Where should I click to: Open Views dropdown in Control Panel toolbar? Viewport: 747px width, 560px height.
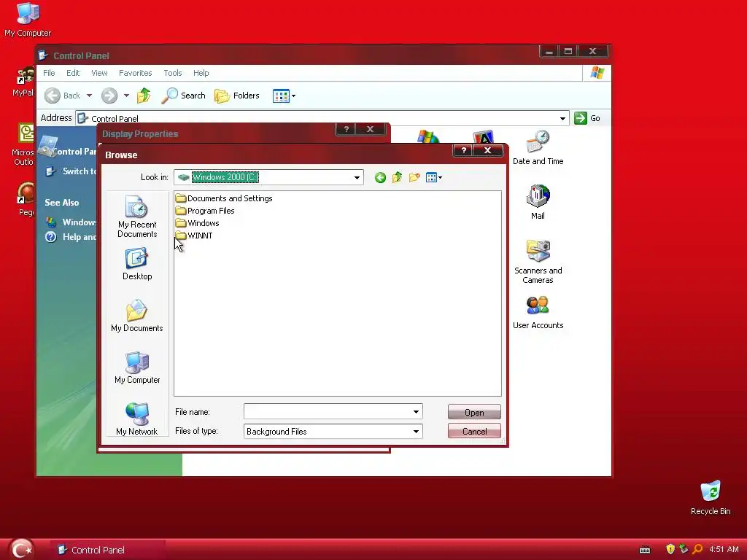284,96
